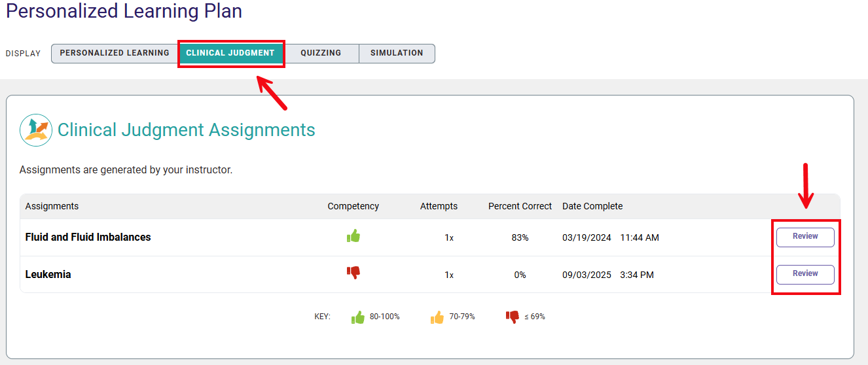Click the '09/03/2025' completion date

click(x=587, y=275)
